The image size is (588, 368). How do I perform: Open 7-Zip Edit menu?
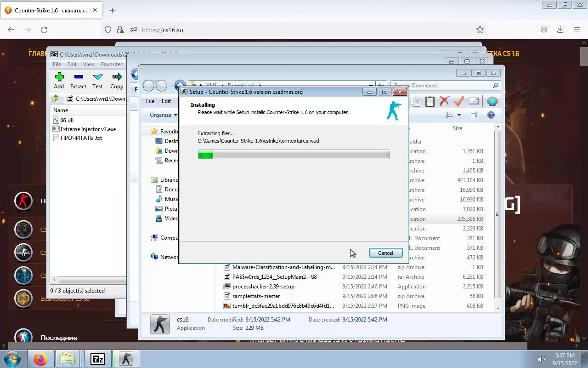(x=72, y=64)
